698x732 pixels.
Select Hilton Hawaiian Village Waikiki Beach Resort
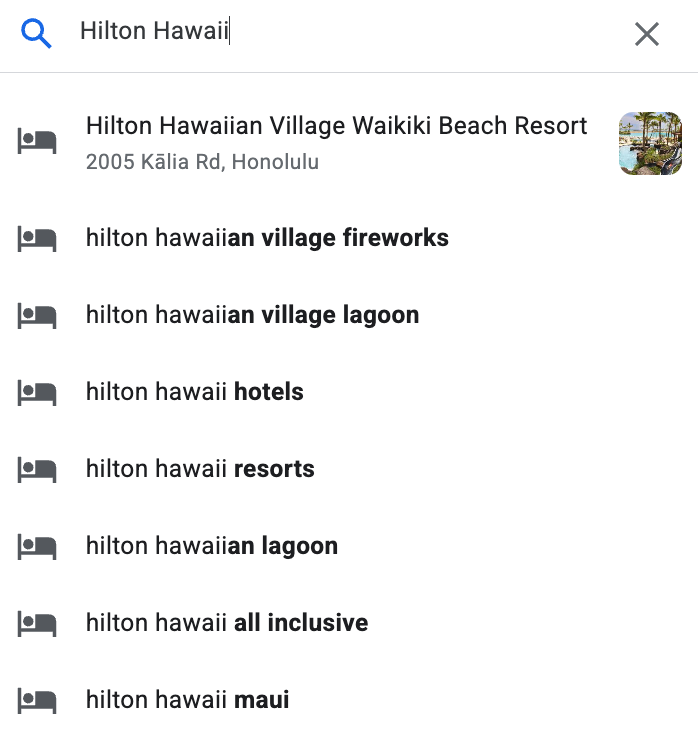pyautogui.click(x=336, y=126)
